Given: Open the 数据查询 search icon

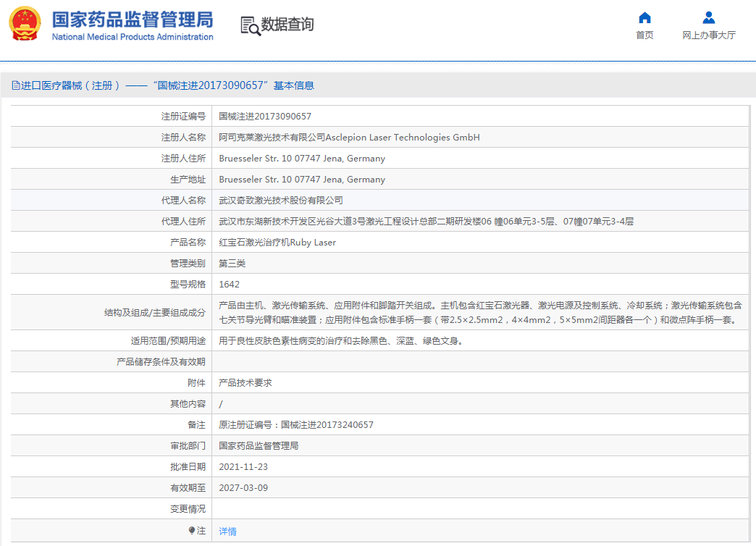Looking at the screenshot, I should pyautogui.click(x=251, y=25).
